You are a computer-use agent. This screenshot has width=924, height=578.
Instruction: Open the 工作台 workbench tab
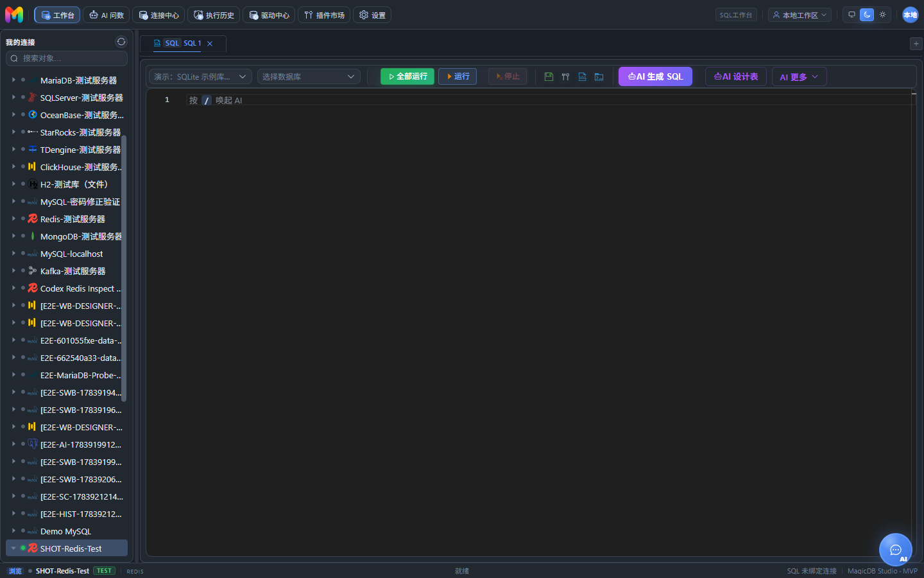click(x=57, y=15)
